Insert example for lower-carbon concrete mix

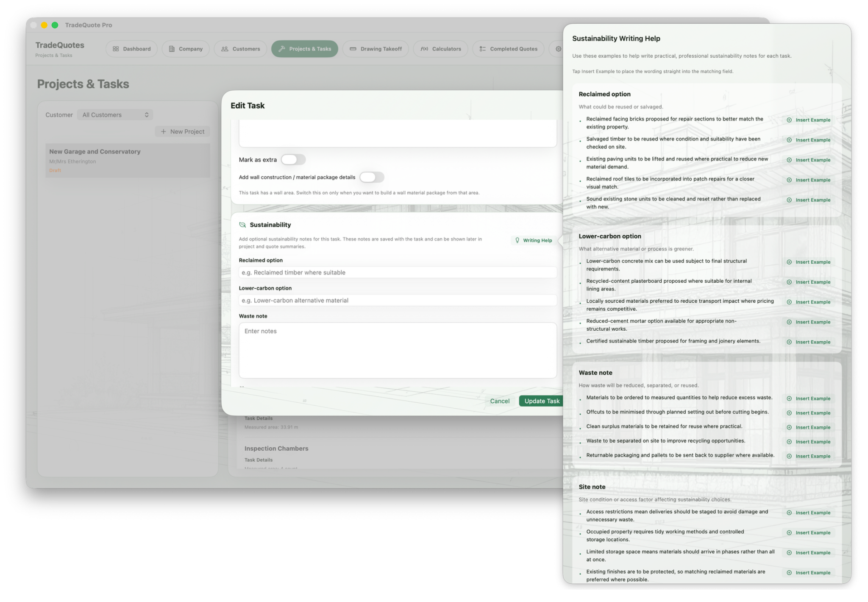[809, 262]
